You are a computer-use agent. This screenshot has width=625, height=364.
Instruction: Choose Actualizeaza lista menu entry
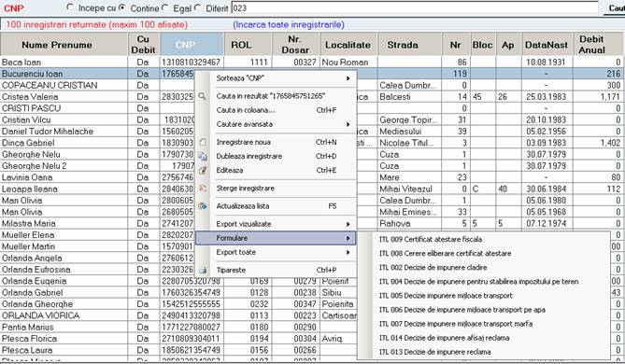point(276,206)
